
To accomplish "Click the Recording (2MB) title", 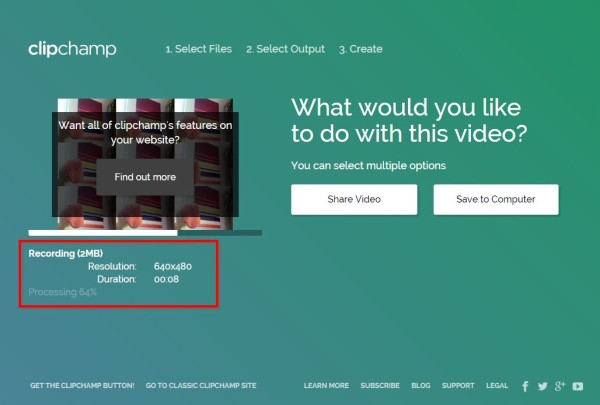I will click(x=65, y=253).
